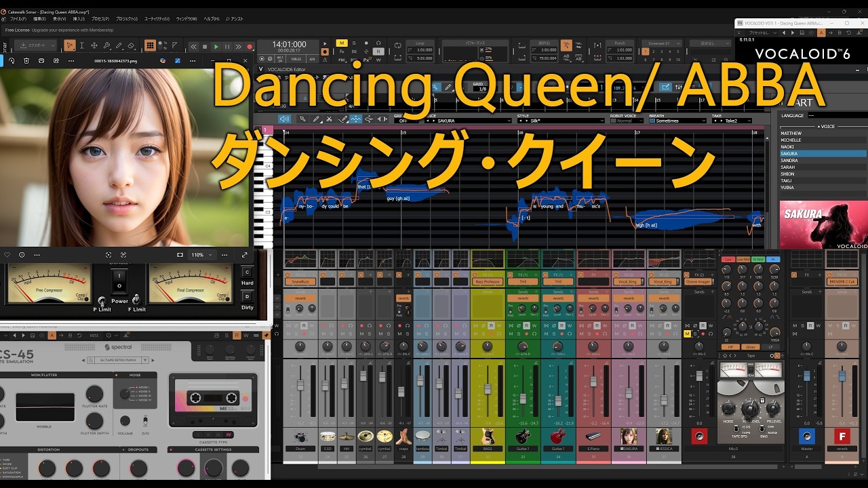
Task: Click the Master bus blue speaker icon
Action: point(806,436)
